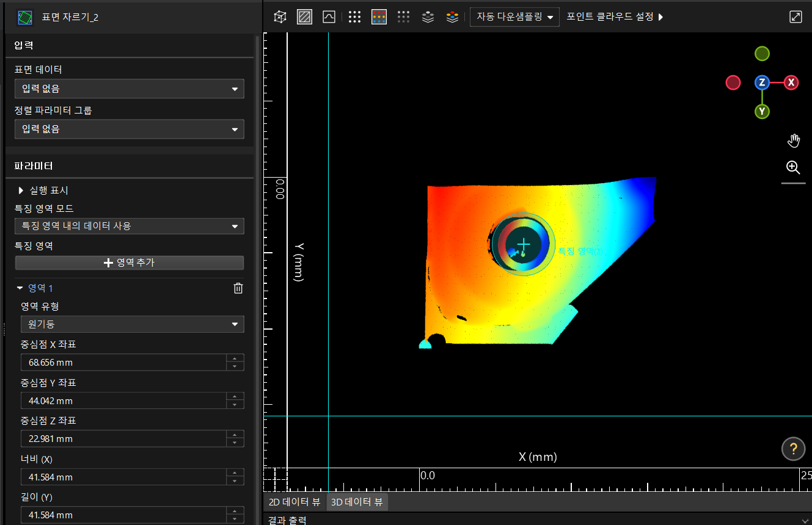Toggle the colored dot grid point mode

tap(379, 17)
